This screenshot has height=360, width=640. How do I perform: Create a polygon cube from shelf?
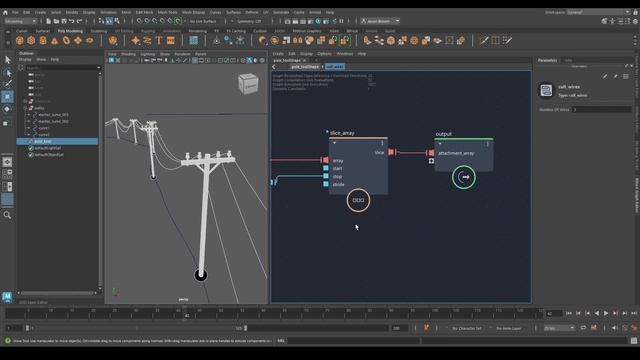tap(31, 40)
